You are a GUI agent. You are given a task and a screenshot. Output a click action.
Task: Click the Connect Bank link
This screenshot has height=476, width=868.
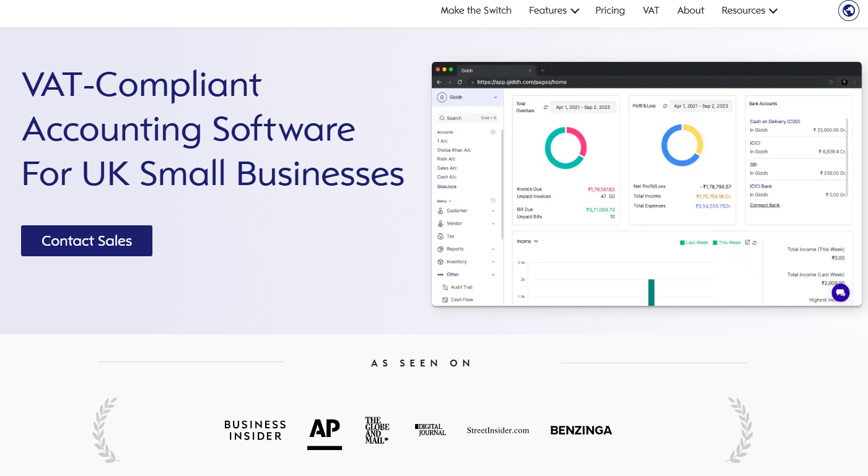[765, 205]
